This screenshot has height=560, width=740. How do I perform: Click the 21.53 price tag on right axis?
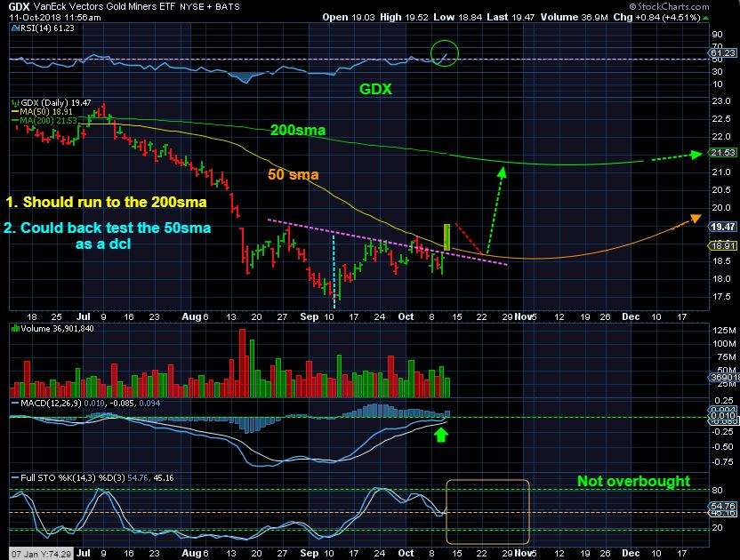[722, 152]
